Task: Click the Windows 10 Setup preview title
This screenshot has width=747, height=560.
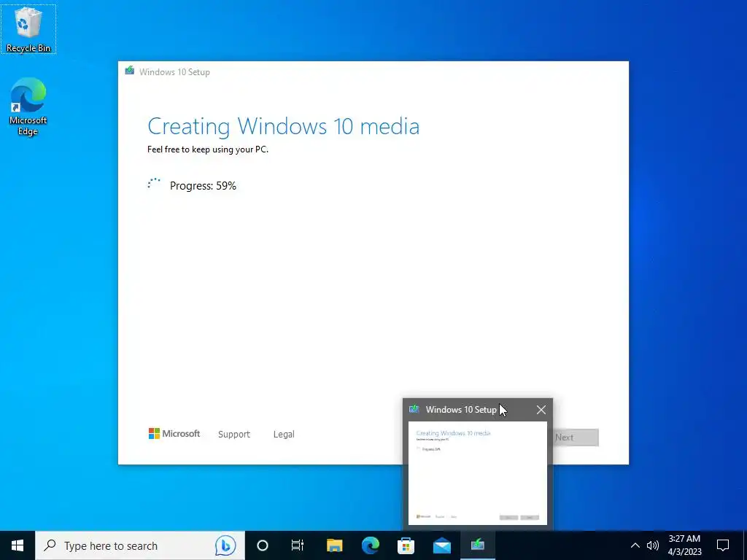Action: 461,410
